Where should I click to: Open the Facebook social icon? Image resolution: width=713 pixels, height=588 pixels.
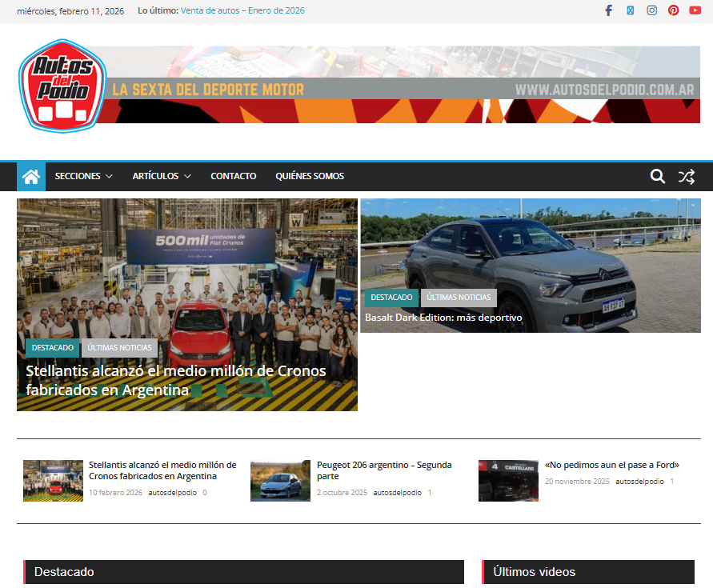pyautogui.click(x=608, y=10)
